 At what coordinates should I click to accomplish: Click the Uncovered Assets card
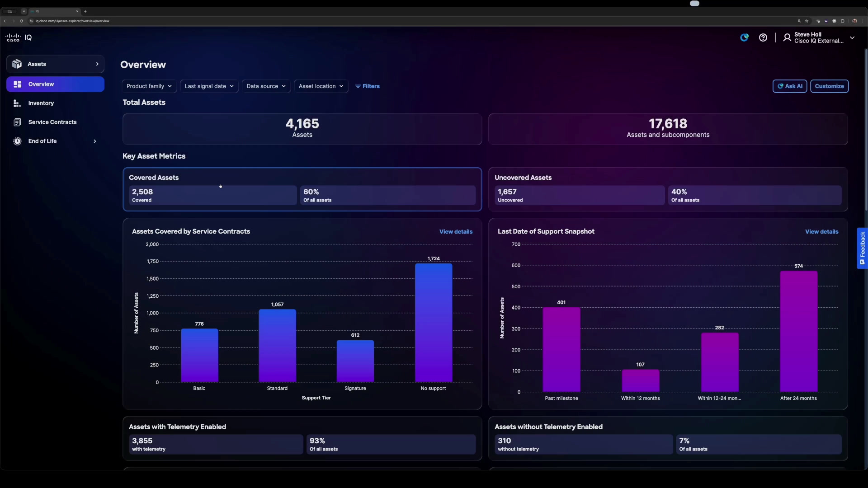pyautogui.click(x=668, y=189)
